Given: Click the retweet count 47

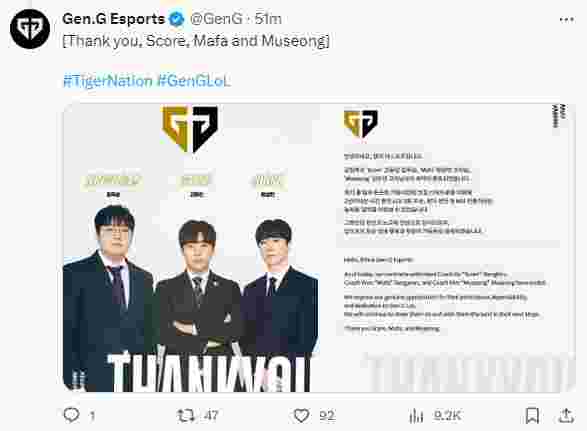Looking at the screenshot, I should (211, 416).
